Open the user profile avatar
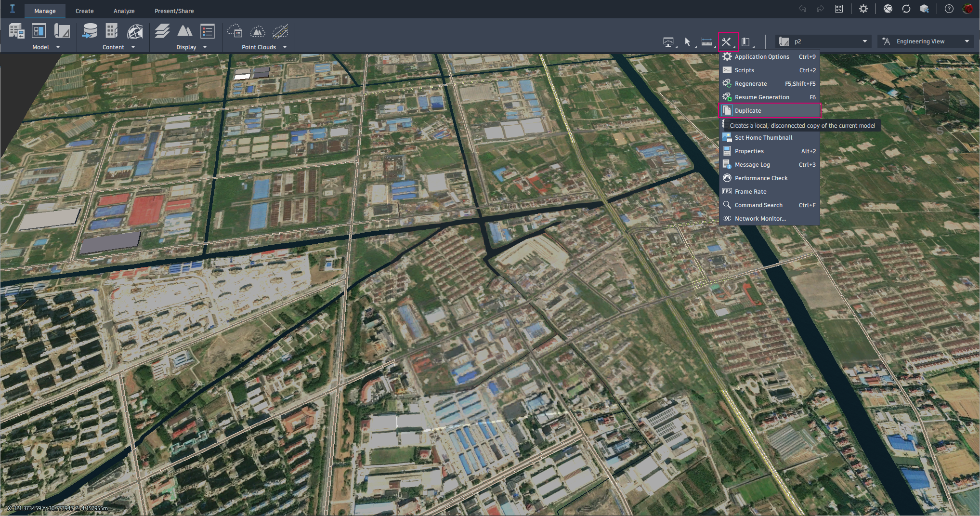980x516 pixels. (967, 9)
